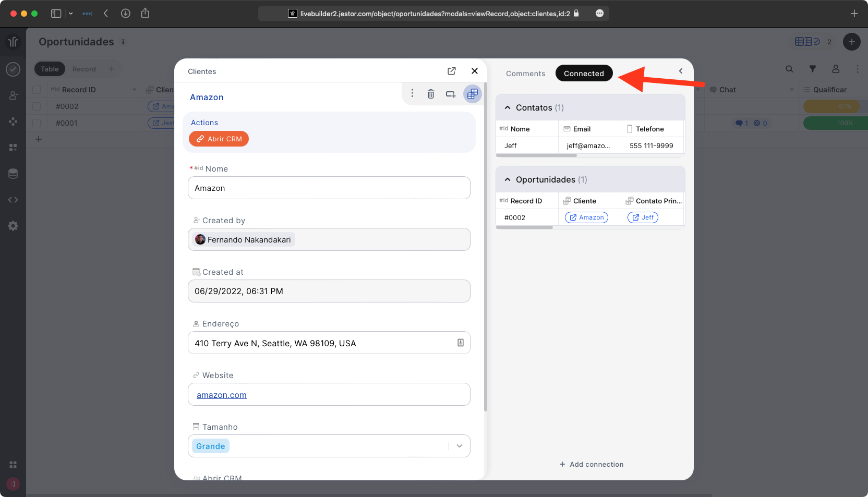Open the apps counter icon showing 2
Screen dimensions: 868x497
tap(813, 42)
